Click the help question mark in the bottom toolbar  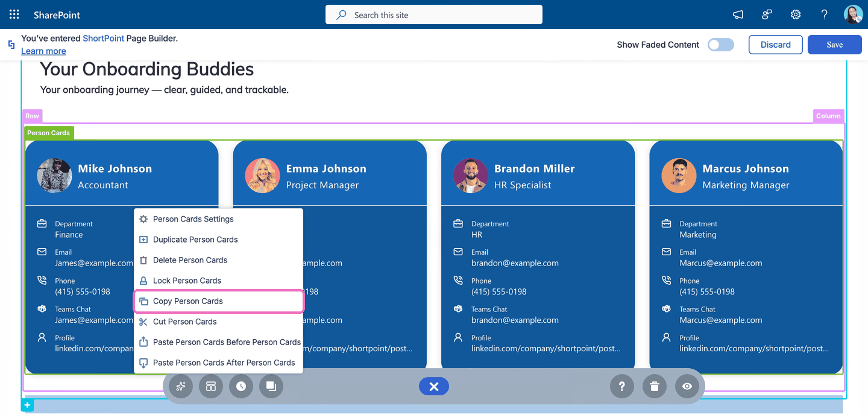point(622,386)
